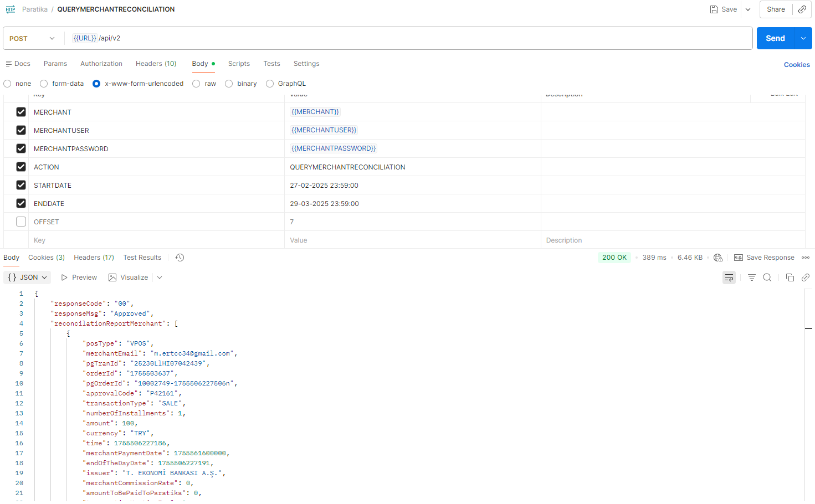The image size is (815, 504).
Task: Click the Save Response button
Action: [x=764, y=258]
